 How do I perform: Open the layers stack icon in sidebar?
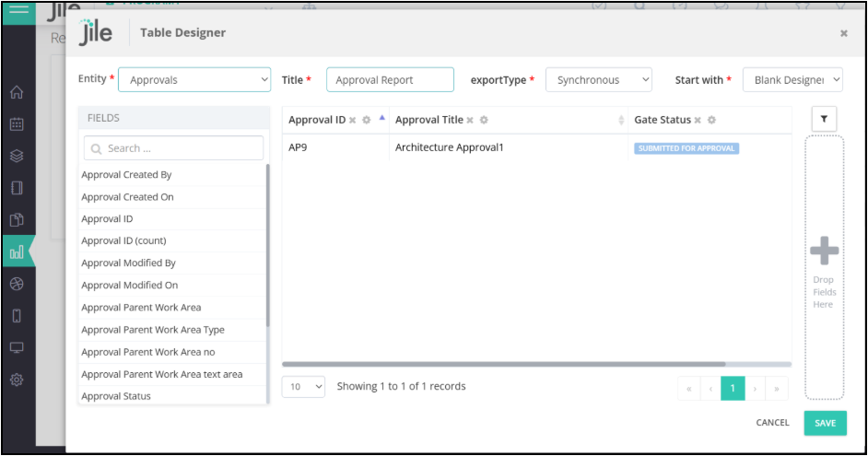click(x=17, y=156)
